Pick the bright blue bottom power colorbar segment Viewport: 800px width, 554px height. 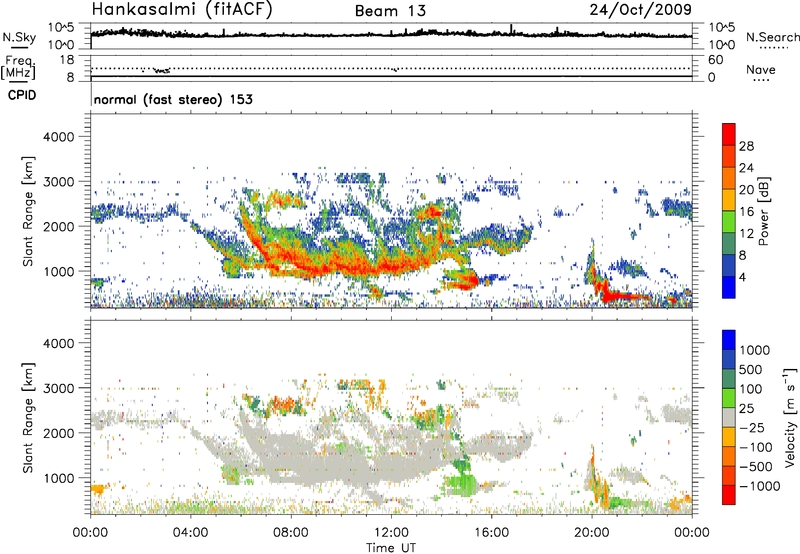(729, 288)
